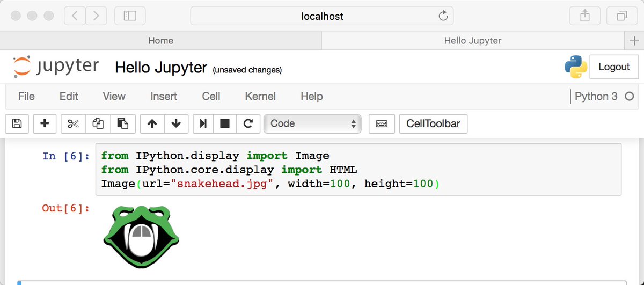Open the Safari share menu
The width and height of the screenshot is (644, 285).
pos(585,16)
